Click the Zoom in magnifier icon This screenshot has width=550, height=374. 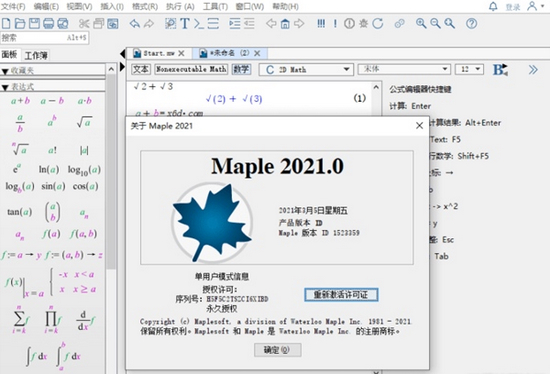point(421,24)
